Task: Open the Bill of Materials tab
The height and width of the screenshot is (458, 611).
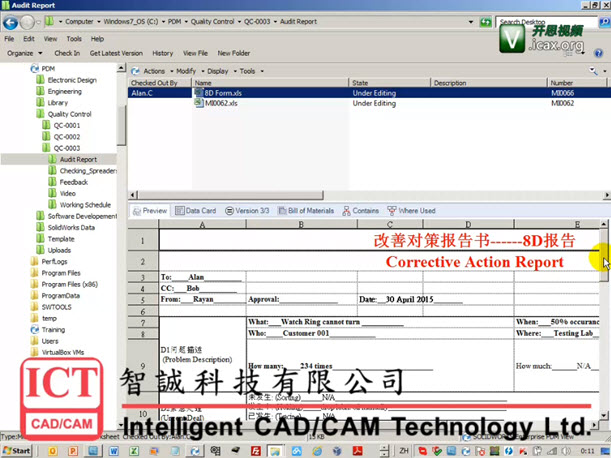Action: [x=306, y=211]
